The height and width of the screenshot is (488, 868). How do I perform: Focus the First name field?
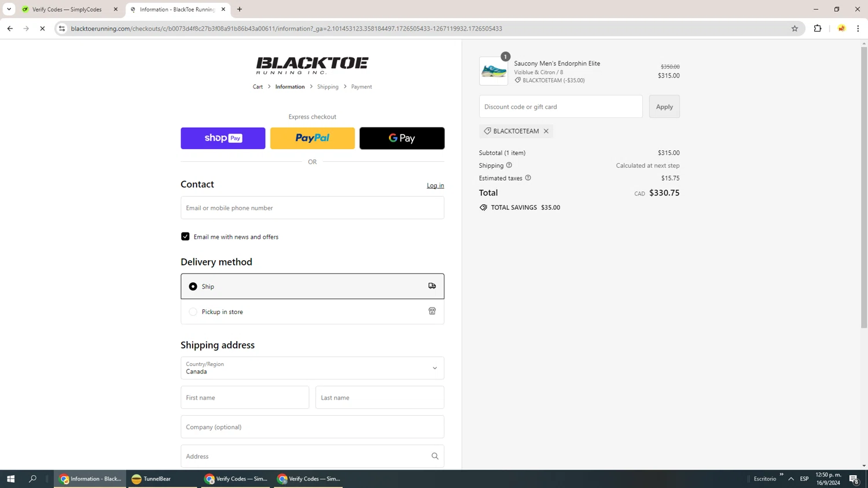[x=245, y=397]
